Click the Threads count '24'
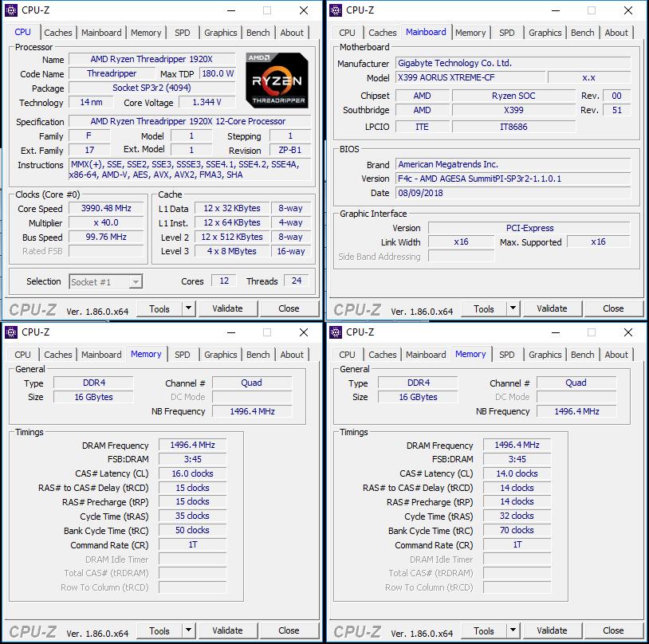649x644 pixels. click(297, 281)
